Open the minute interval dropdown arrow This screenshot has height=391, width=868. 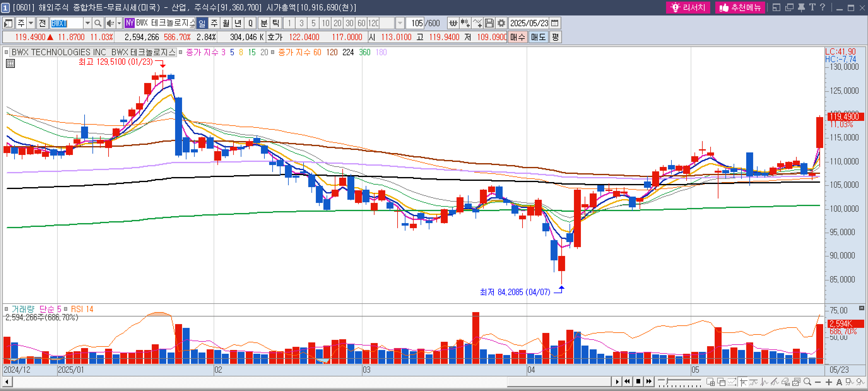pos(400,23)
